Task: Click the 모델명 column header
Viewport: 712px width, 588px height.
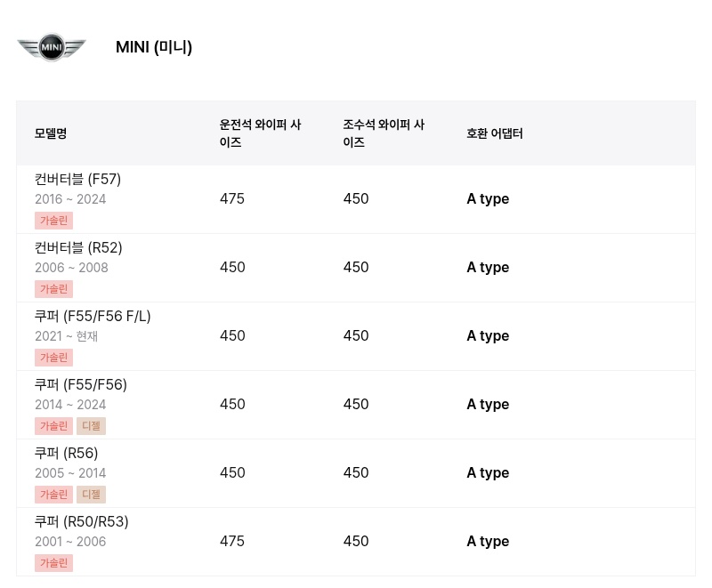Action: (x=51, y=133)
